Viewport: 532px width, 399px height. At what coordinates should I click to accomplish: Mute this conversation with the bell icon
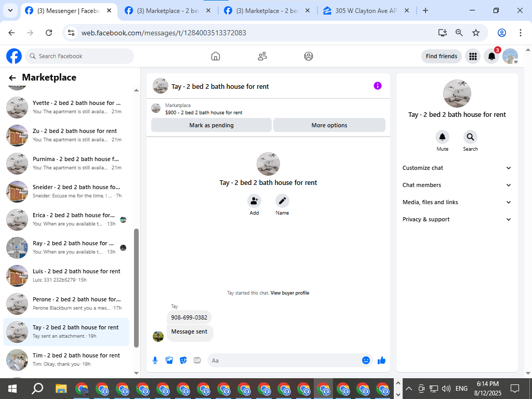click(443, 137)
